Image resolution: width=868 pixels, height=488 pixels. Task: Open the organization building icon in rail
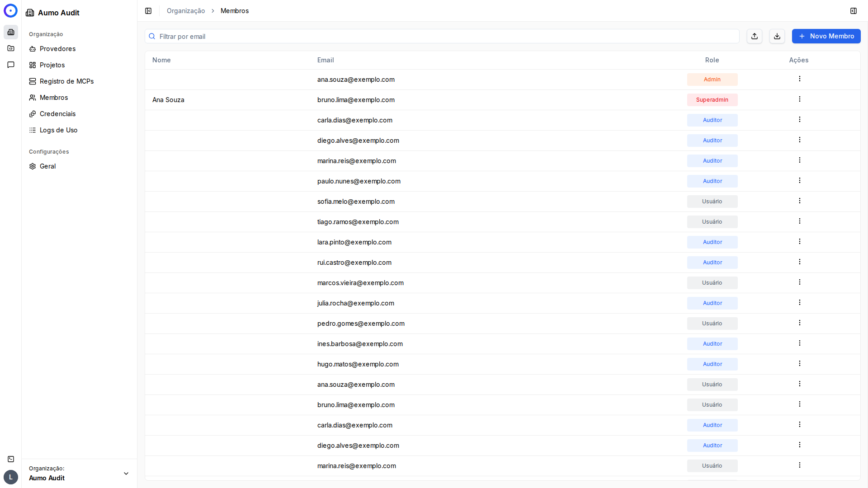pyautogui.click(x=11, y=32)
